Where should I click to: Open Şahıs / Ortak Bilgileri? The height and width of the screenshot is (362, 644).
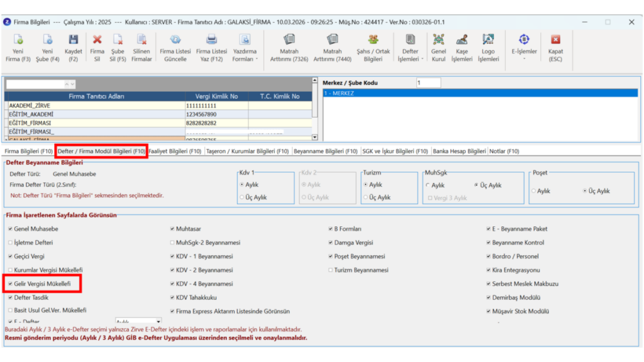373,48
